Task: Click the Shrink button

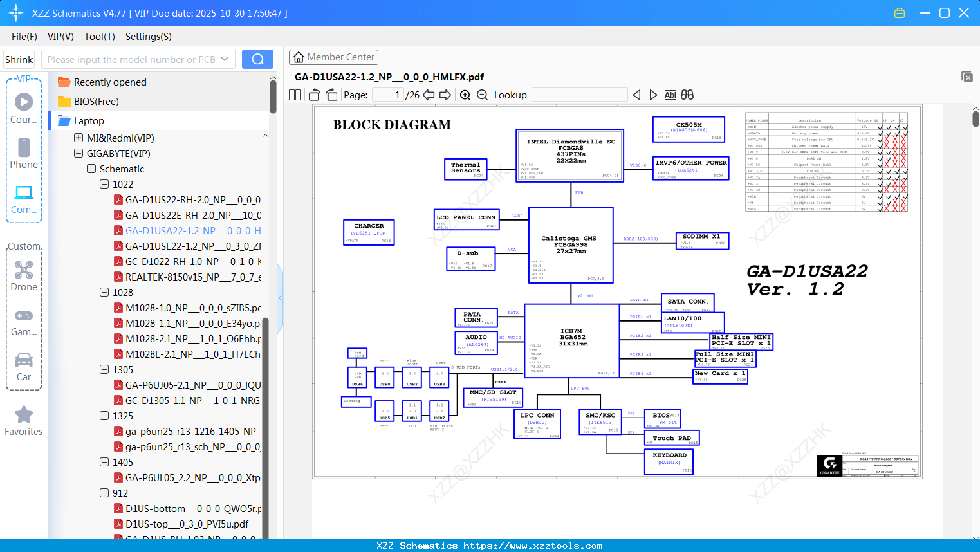Action: pos(19,59)
